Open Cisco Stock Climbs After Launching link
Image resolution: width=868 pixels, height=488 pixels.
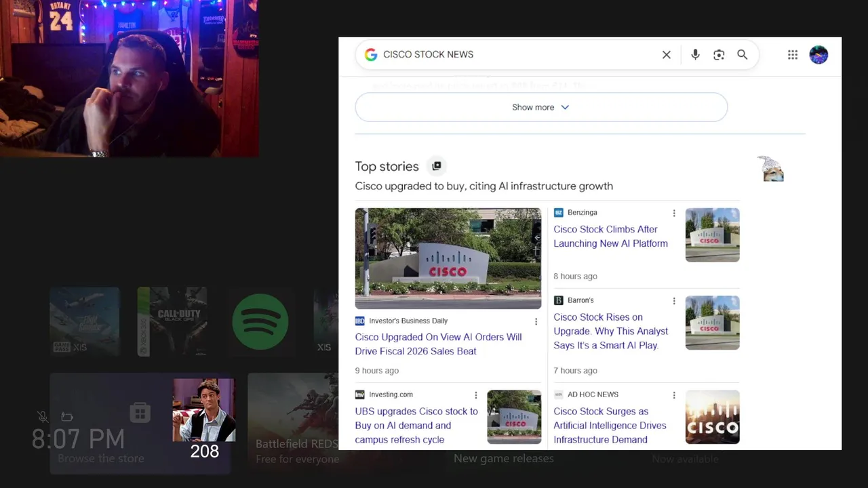coord(610,237)
